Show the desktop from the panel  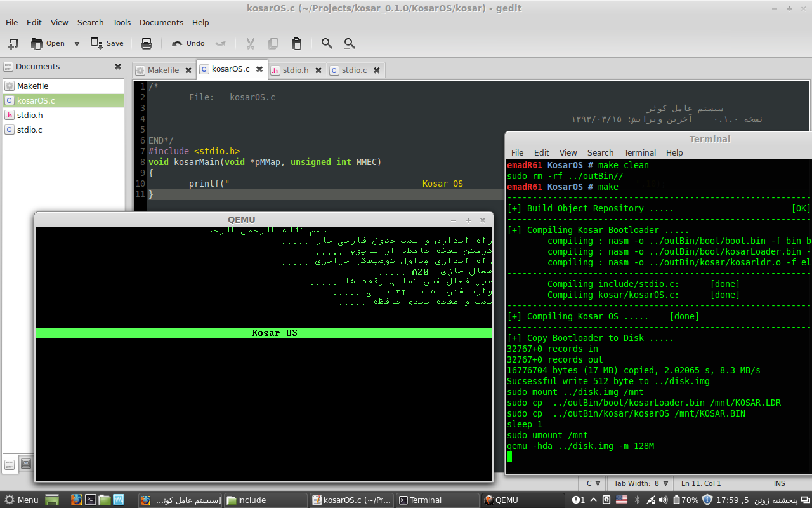(x=52, y=500)
